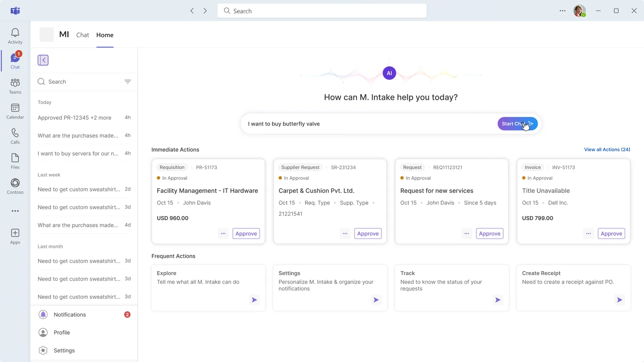Click the USD 960.00 amount
The width and height of the screenshot is (644, 362).
pos(172,218)
